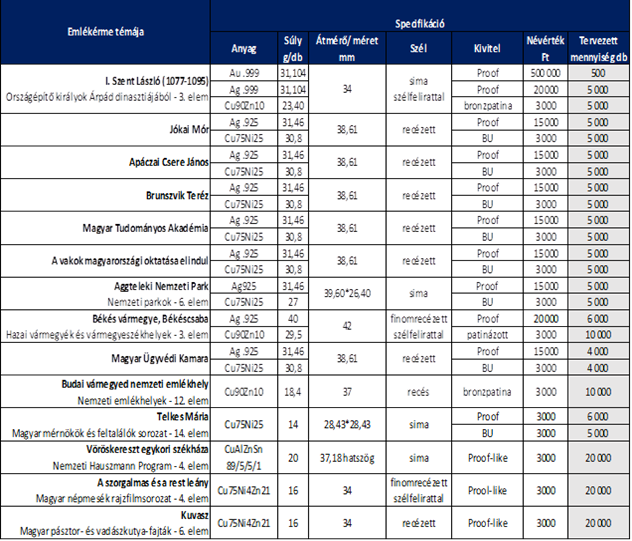632x541 pixels.
Task: Click the '20 000' quantity in Kuvasz row
Action: [598, 523]
